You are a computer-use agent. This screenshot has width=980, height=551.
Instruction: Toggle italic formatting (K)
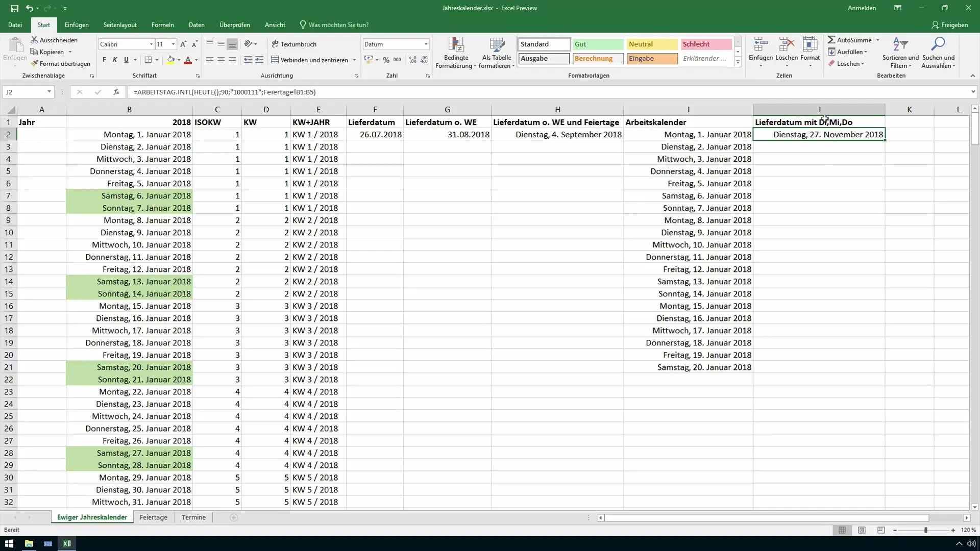click(115, 60)
